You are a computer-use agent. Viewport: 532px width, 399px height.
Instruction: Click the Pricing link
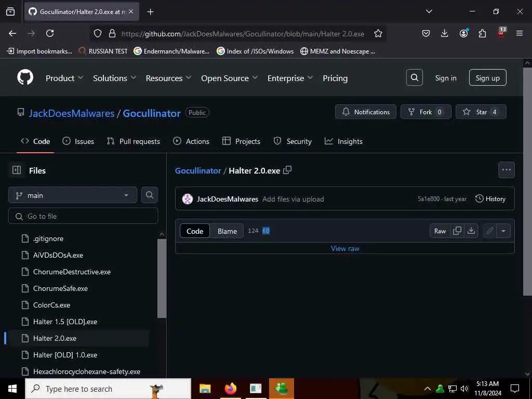click(x=335, y=78)
